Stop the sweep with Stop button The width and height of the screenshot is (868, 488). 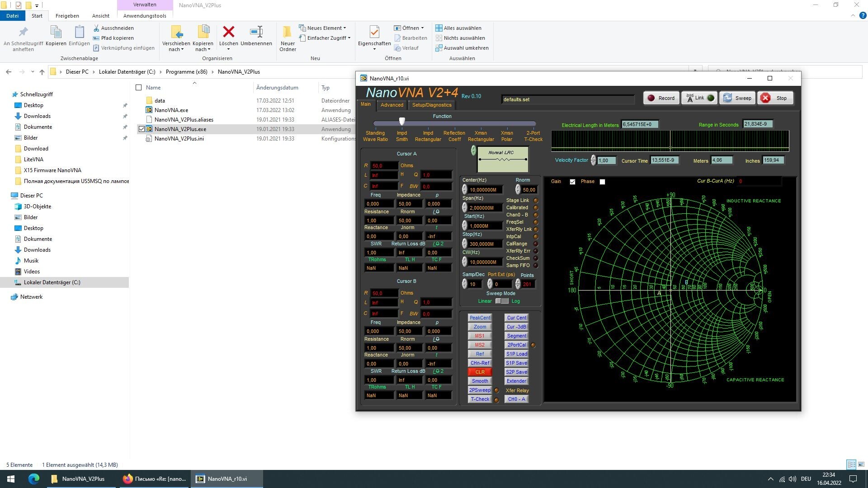pos(775,98)
